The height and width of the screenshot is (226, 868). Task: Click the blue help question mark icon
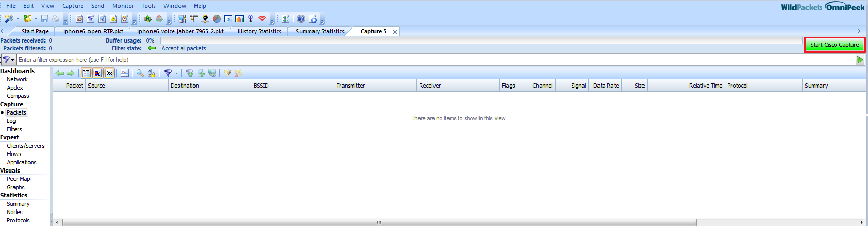pyautogui.click(x=301, y=19)
